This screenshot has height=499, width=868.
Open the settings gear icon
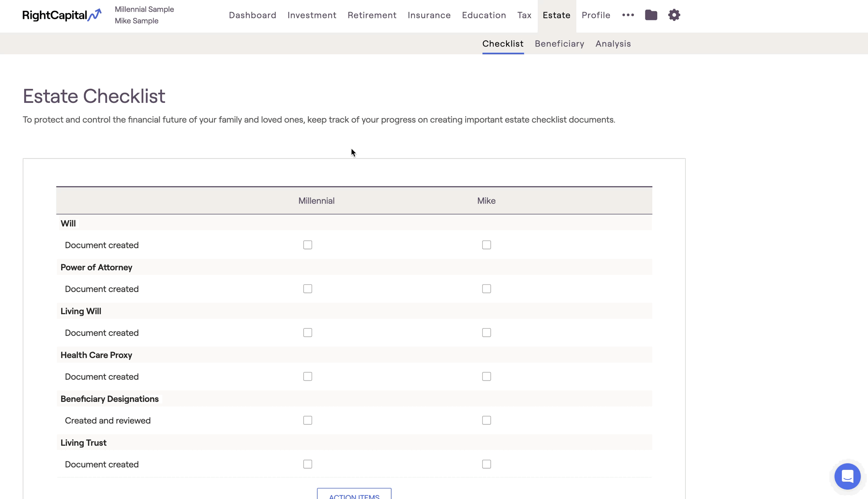pyautogui.click(x=674, y=15)
